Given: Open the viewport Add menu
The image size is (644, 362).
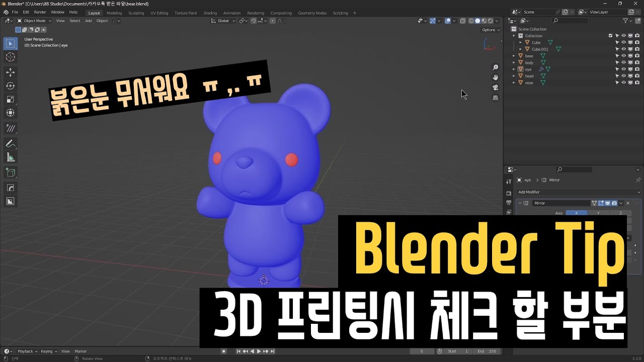Looking at the screenshot, I should coord(89,21).
